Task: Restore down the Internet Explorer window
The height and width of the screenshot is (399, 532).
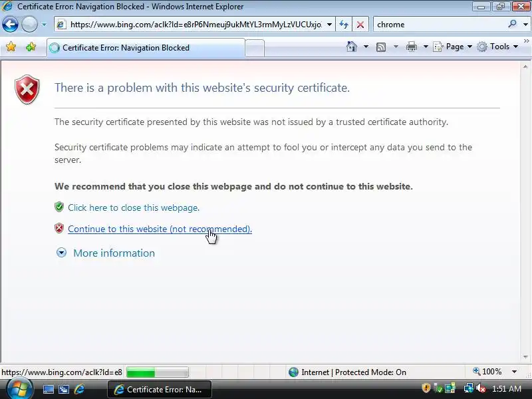Action: pos(501,7)
